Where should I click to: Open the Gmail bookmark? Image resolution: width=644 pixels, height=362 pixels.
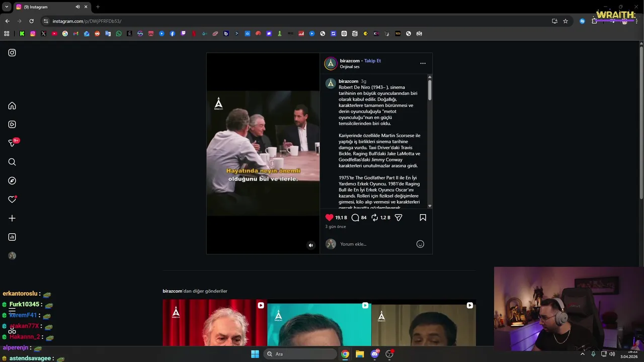coord(76,34)
